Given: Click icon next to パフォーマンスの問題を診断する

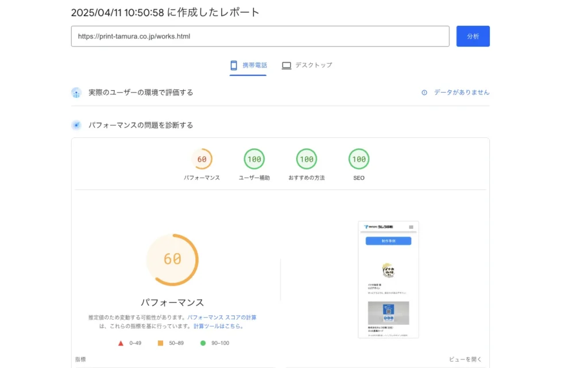Looking at the screenshot, I should [76, 125].
